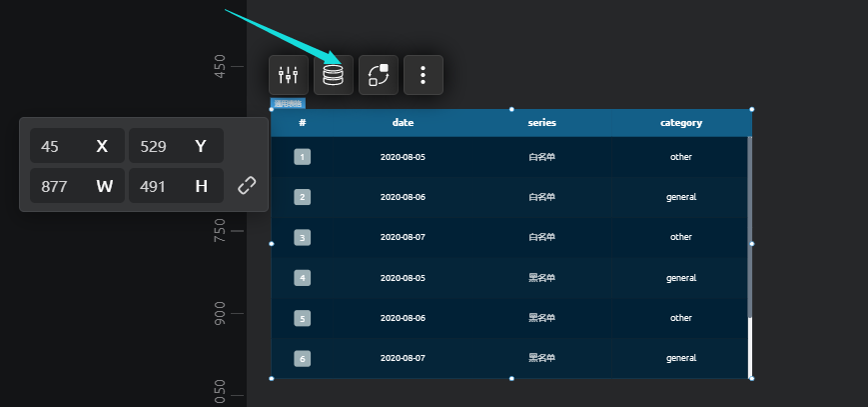Edit the H height field showing 491

176,186
